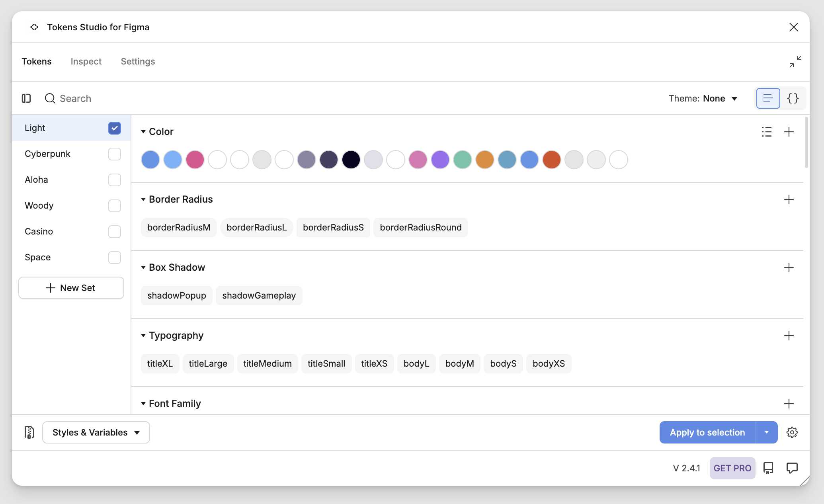Enable the Woody token set checkbox
The height and width of the screenshot is (504, 824).
(115, 206)
